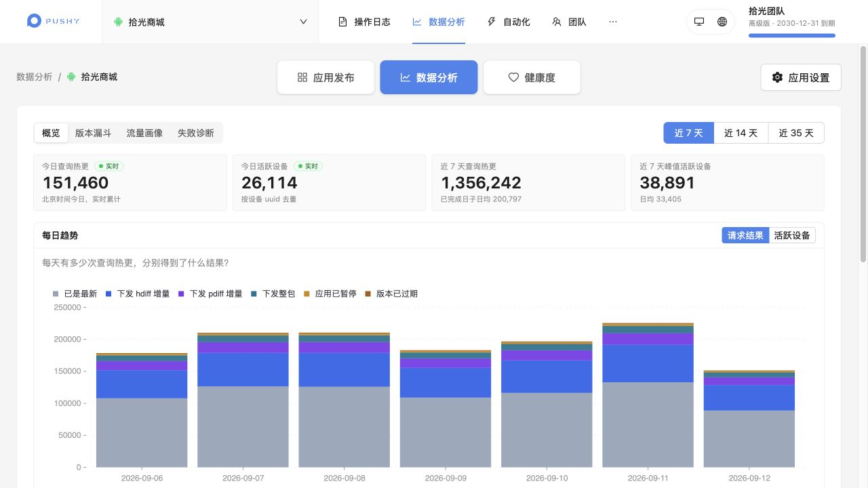The image size is (868, 488).
Task: Click the 2026-09-11 bar
Action: (x=648, y=395)
